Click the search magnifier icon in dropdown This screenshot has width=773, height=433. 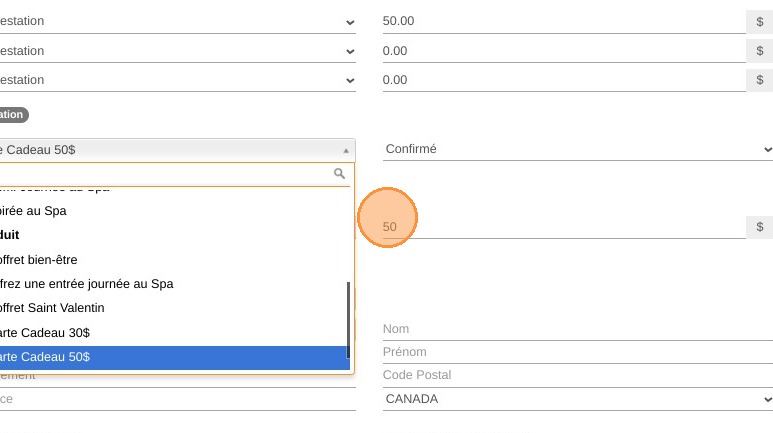pyautogui.click(x=339, y=174)
